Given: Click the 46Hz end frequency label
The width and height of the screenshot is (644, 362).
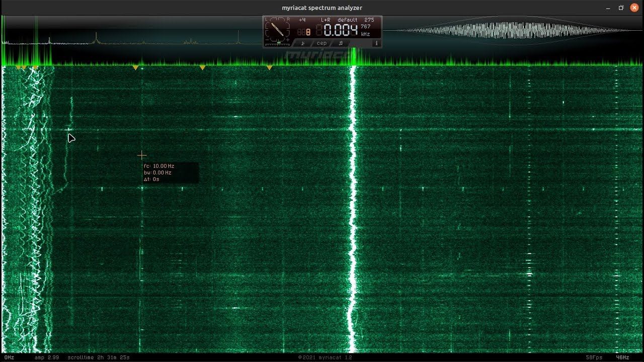Looking at the screenshot, I should click(622, 357).
